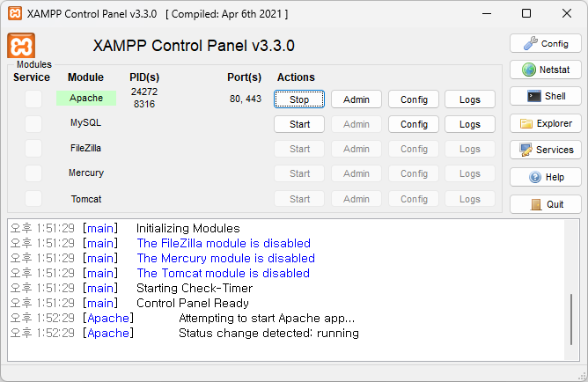
Task: Toggle the Apache service checkbox
Action: pyautogui.click(x=33, y=99)
